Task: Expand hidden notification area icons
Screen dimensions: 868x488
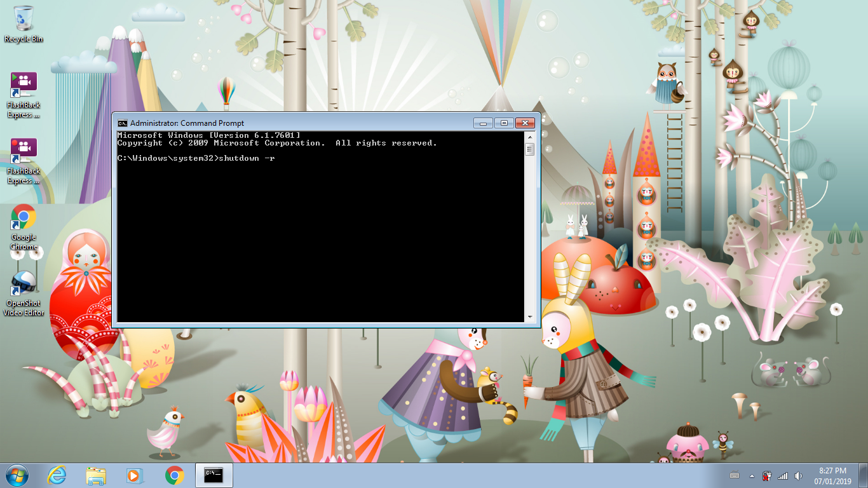Action: click(x=752, y=475)
